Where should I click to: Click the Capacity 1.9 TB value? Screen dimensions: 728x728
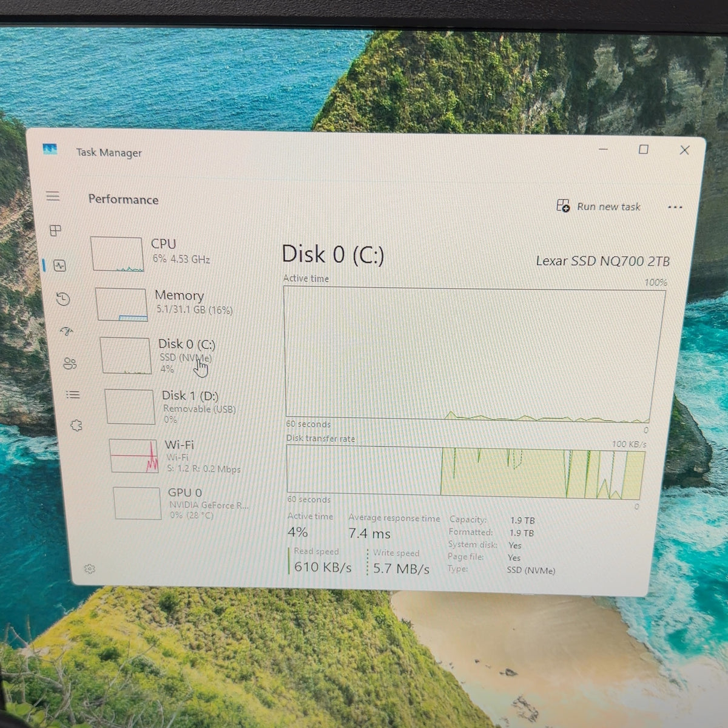[522, 521]
